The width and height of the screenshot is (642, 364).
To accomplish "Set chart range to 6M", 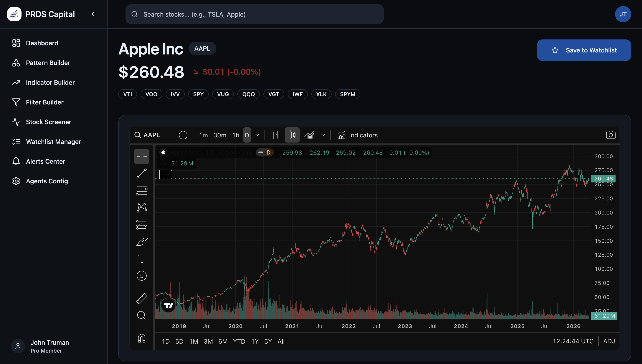I will pos(223,342).
